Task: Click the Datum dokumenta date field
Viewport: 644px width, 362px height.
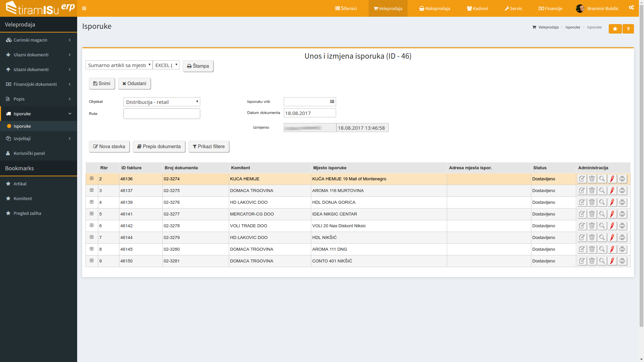Action: coord(310,113)
